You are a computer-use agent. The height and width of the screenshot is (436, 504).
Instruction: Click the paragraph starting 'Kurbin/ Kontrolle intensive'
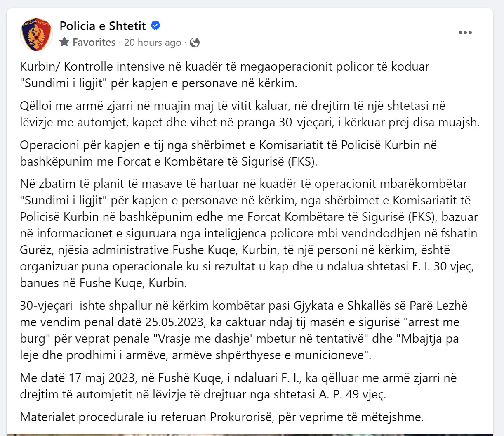[x=225, y=75]
